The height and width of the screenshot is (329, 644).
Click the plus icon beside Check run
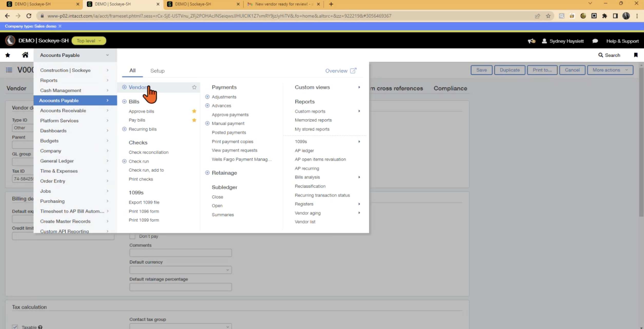124,161
